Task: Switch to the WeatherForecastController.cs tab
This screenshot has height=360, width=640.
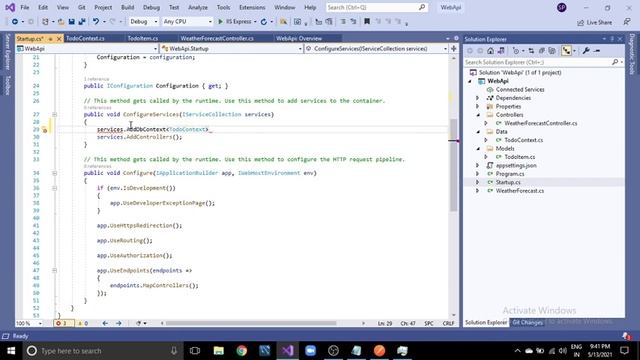Action: 217,38
